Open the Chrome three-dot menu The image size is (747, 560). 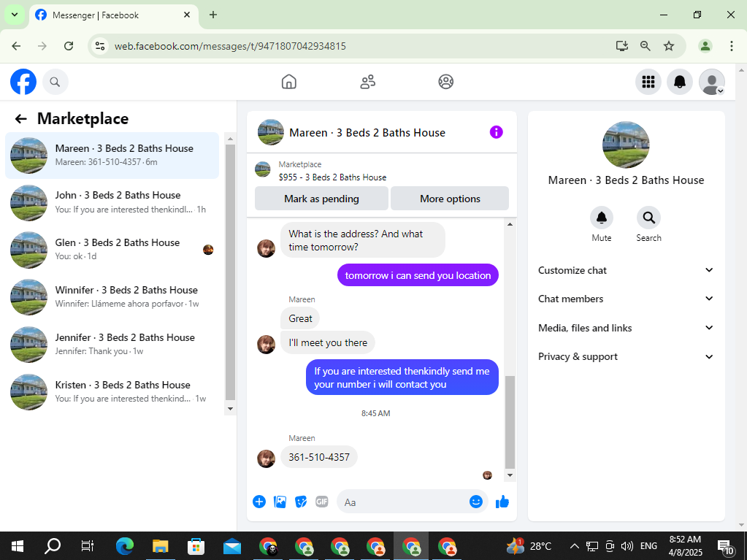tap(731, 46)
